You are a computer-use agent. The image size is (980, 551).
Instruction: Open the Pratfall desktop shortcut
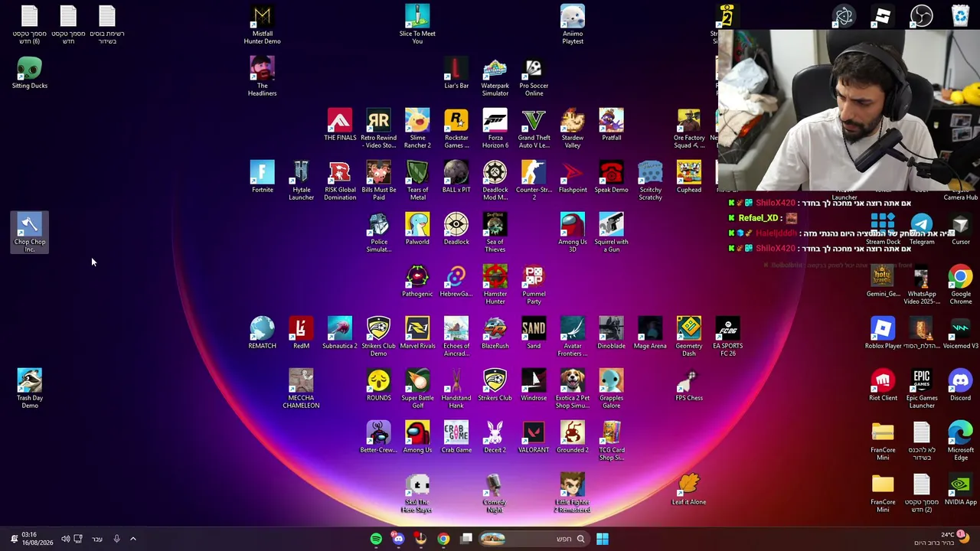click(x=611, y=126)
